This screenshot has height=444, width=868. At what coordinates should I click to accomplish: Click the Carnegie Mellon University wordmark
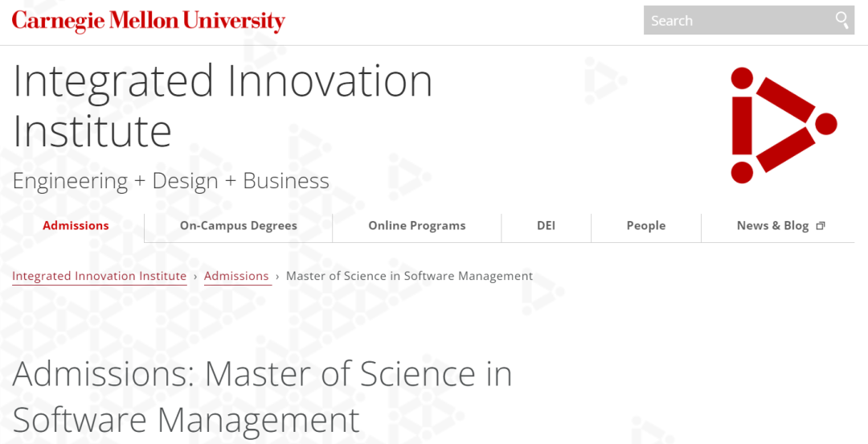pyautogui.click(x=148, y=21)
